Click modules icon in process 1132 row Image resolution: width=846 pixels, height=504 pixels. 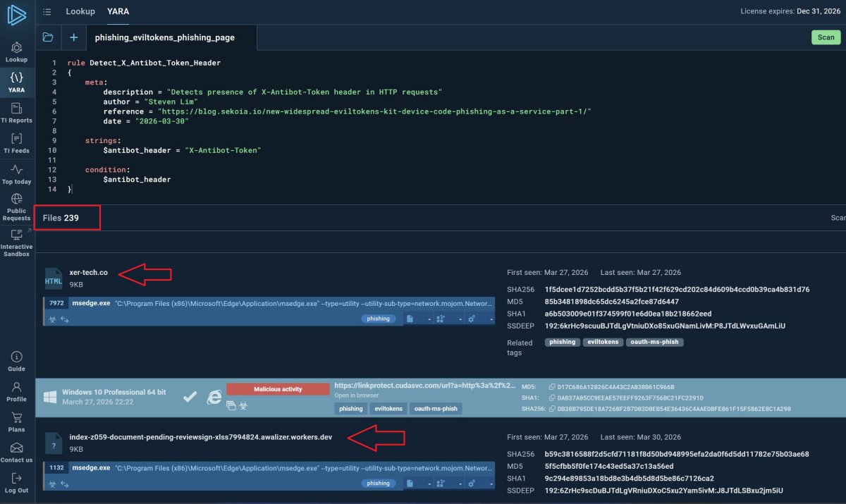pyautogui.click(x=441, y=484)
